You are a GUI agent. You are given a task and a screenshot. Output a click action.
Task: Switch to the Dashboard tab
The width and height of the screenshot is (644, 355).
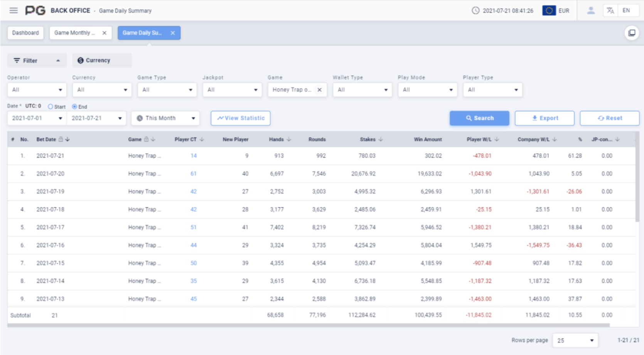(25, 33)
